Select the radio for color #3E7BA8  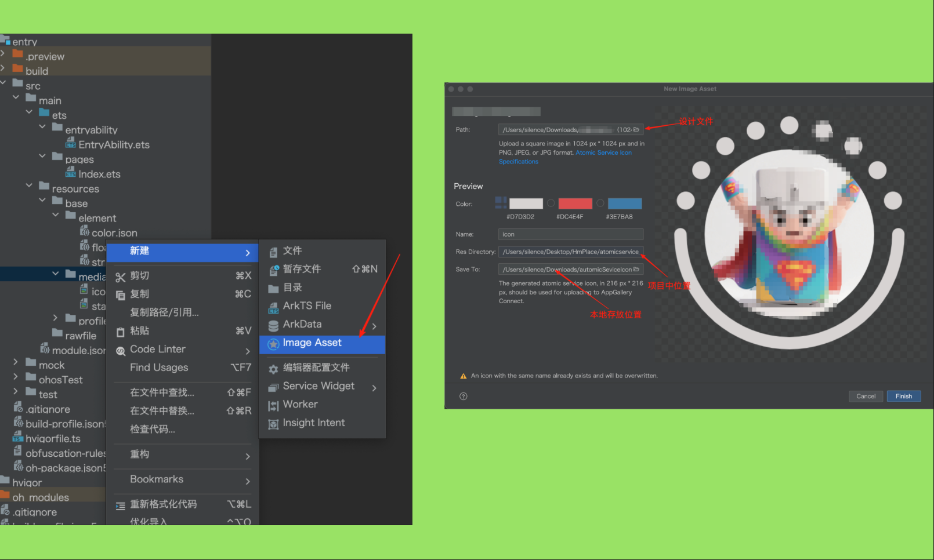(600, 203)
